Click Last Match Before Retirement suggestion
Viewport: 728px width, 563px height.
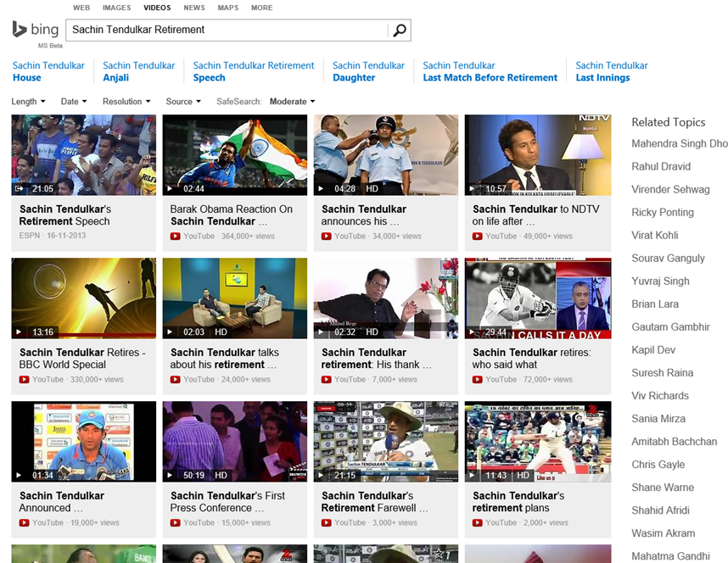coord(490,71)
